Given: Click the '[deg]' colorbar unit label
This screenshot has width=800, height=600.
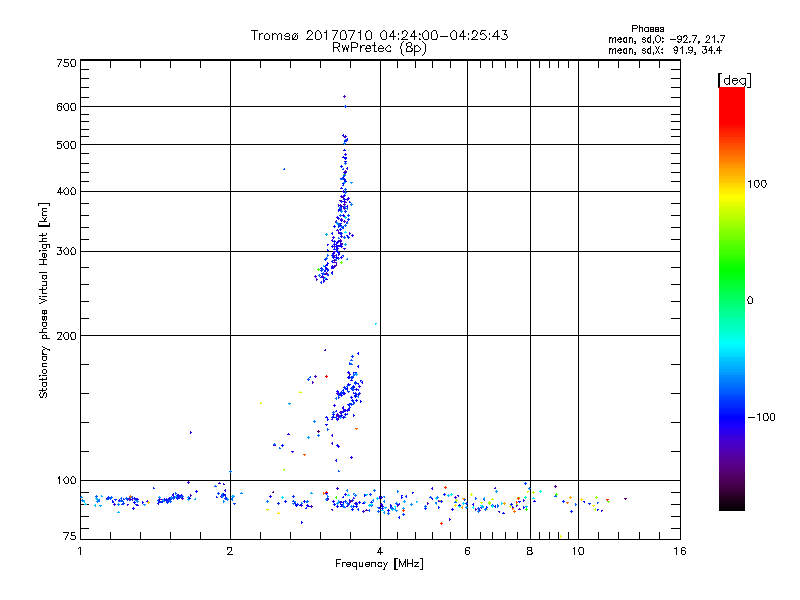Looking at the screenshot, I should pos(734,80).
